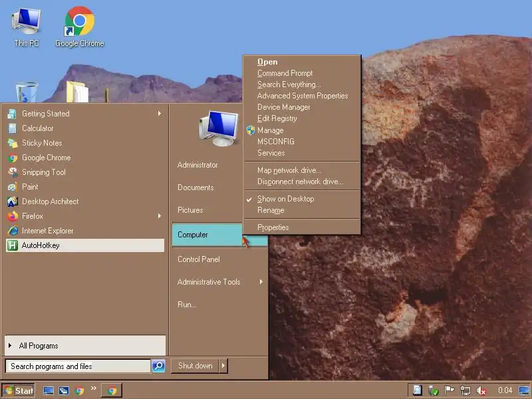This screenshot has width=532, height=399.
Task: Open Snipping Tool from the Start menu
Action: [85, 172]
